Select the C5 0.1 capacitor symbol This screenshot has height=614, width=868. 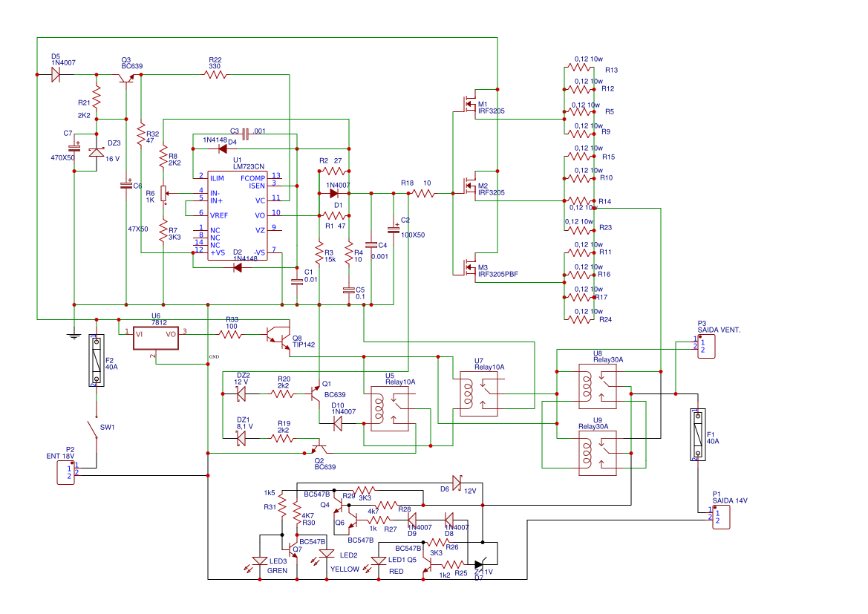[349, 290]
